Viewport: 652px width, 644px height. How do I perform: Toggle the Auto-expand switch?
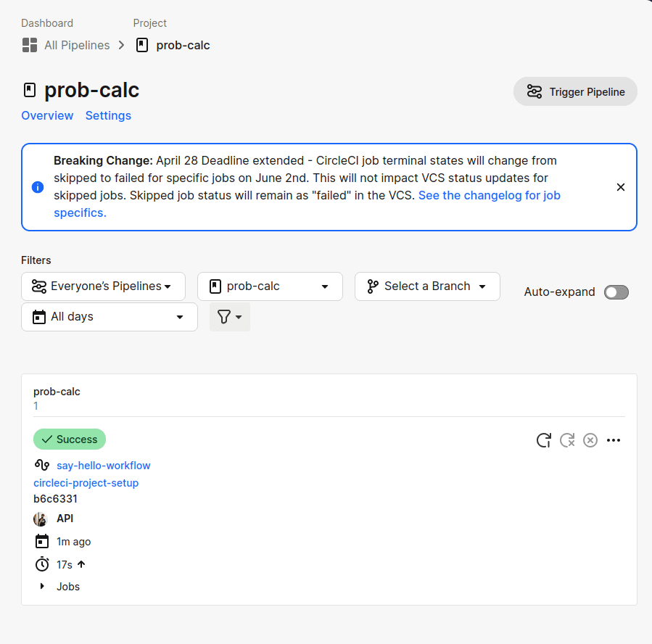pos(616,292)
